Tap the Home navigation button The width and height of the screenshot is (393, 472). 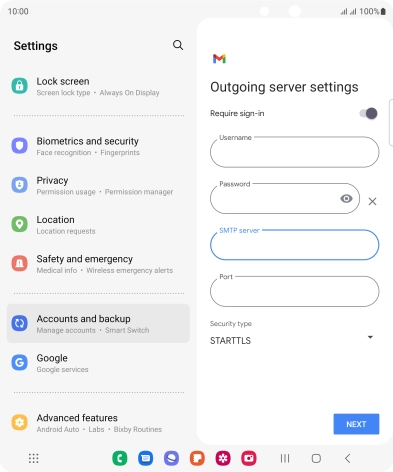[316, 458]
